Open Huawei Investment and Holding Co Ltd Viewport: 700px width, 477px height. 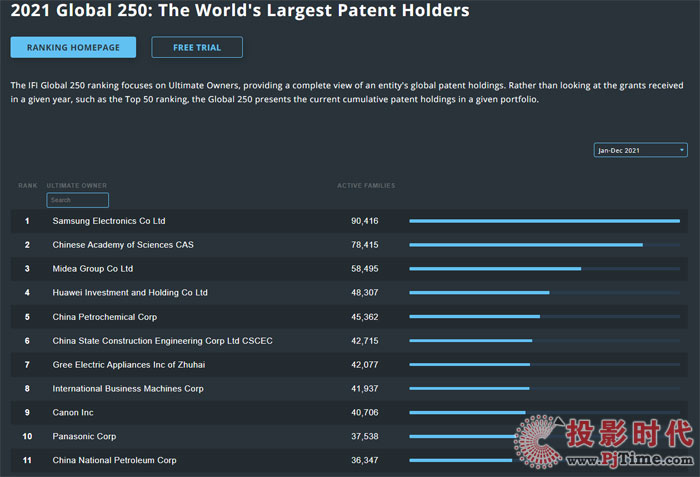tap(130, 293)
